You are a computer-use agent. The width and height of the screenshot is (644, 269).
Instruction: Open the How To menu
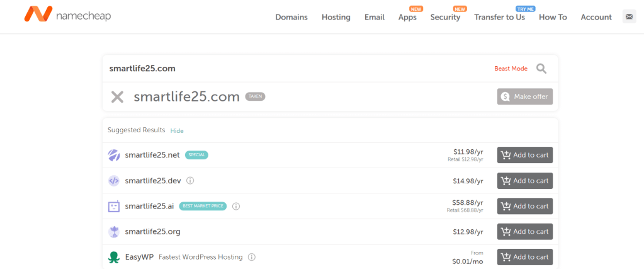pyautogui.click(x=553, y=17)
